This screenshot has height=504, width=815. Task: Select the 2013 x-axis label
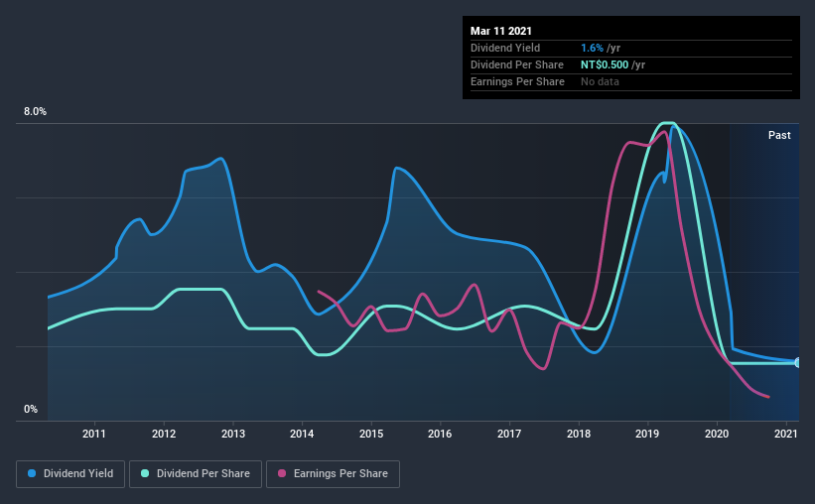(x=233, y=434)
